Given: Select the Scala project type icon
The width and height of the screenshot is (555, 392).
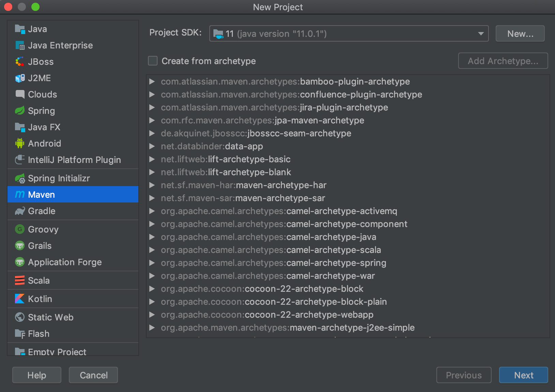Looking at the screenshot, I should [20, 280].
